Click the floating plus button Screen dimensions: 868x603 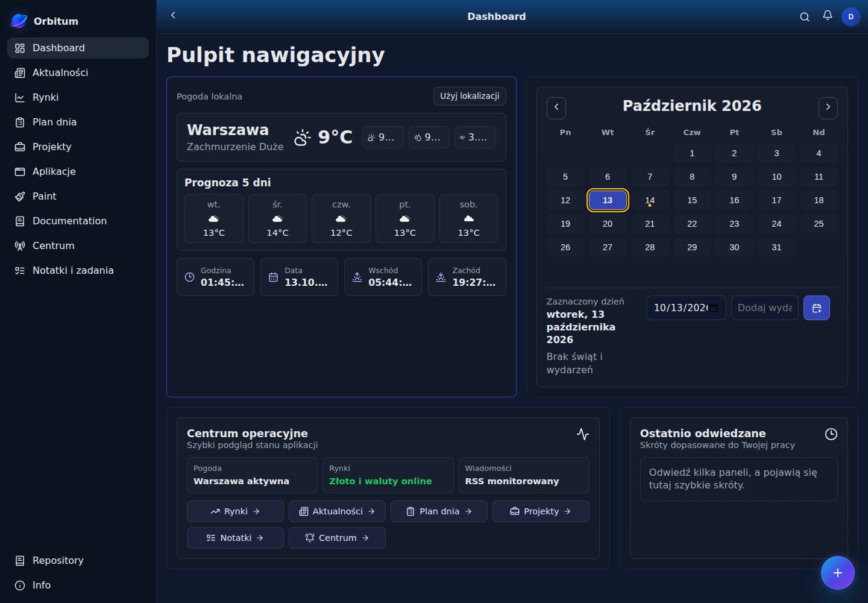[837, 573]
